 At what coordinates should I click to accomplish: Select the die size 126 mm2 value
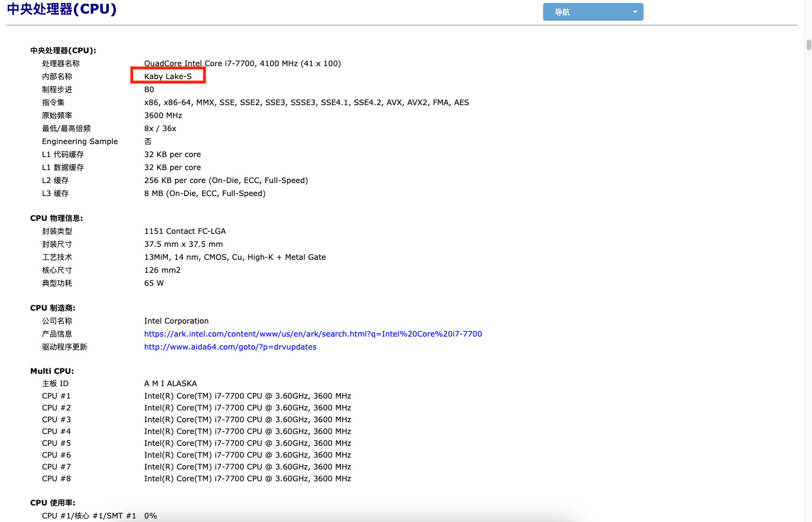163,270
